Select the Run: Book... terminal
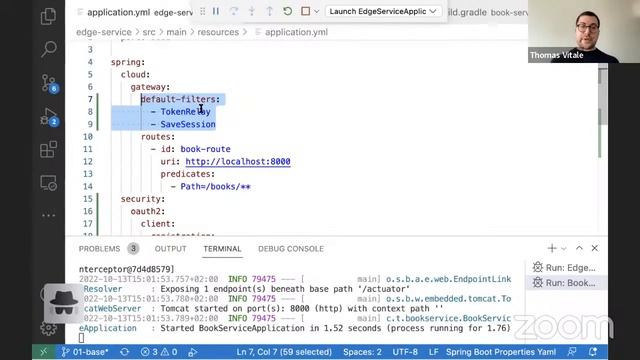 (566, 283)
